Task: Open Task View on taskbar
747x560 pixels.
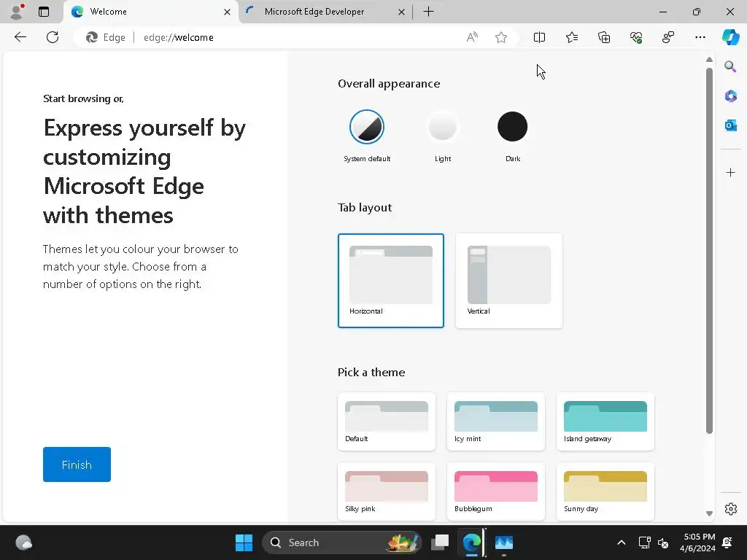Action: tap(440, 542)
